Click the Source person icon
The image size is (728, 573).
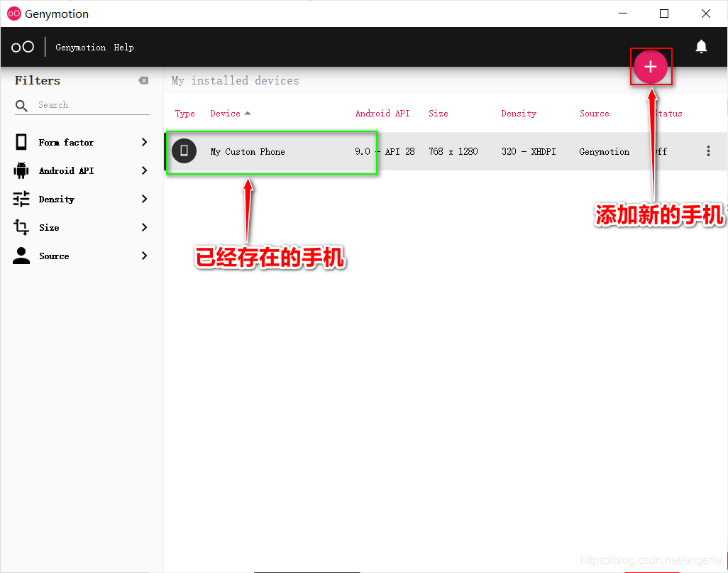pyautogui.click(x=21, y=256)
